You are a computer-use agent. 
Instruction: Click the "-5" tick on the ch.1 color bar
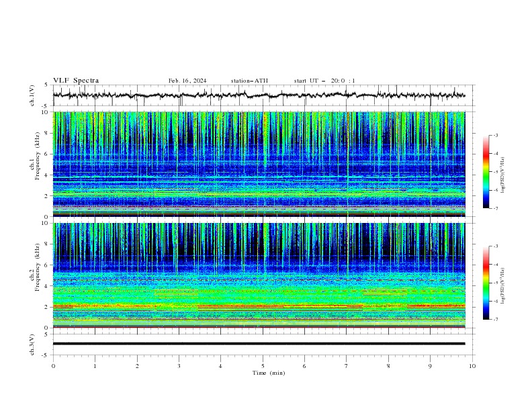495,172
